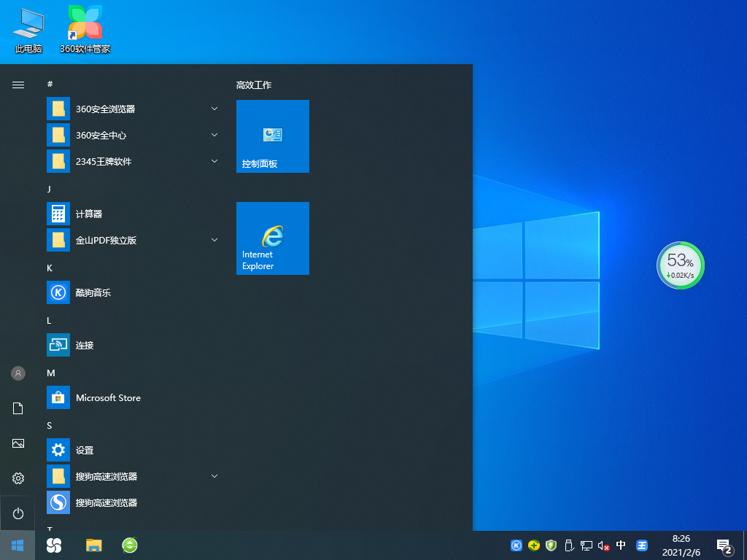Click the user account button in the sidebar
747x560 pixels.
tap(18, 373)
